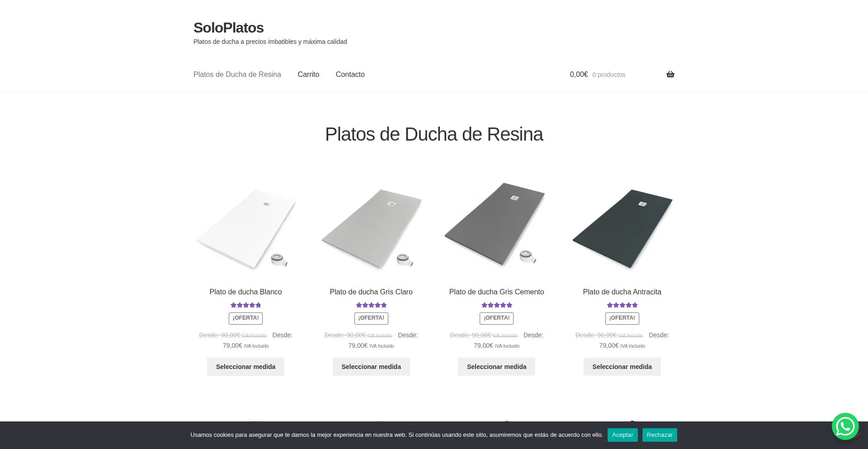868x449 pixels.
Task: Open the shopping basket icon
Action: pos(670,75)
